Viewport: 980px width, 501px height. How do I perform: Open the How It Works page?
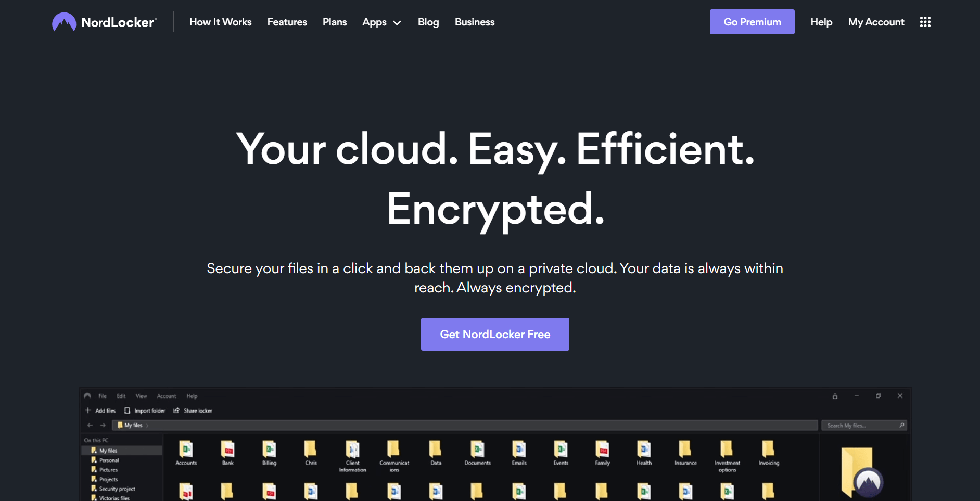220,22
